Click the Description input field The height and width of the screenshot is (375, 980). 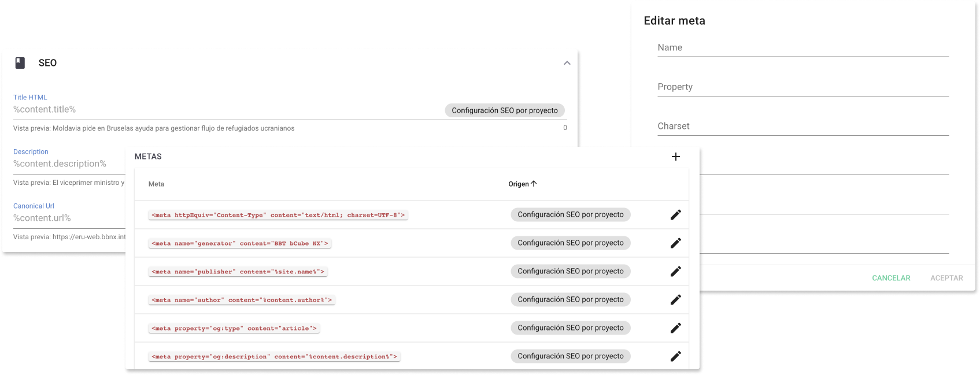click(68, 164)
